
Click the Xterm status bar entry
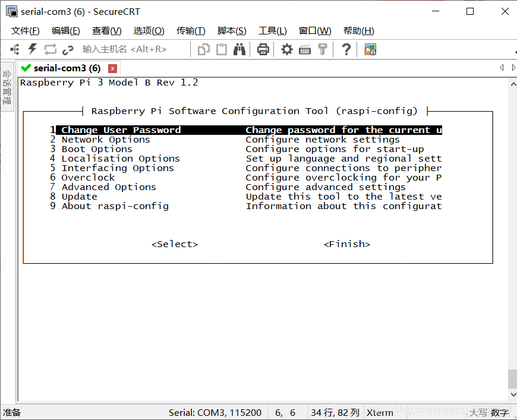[380, 413]
